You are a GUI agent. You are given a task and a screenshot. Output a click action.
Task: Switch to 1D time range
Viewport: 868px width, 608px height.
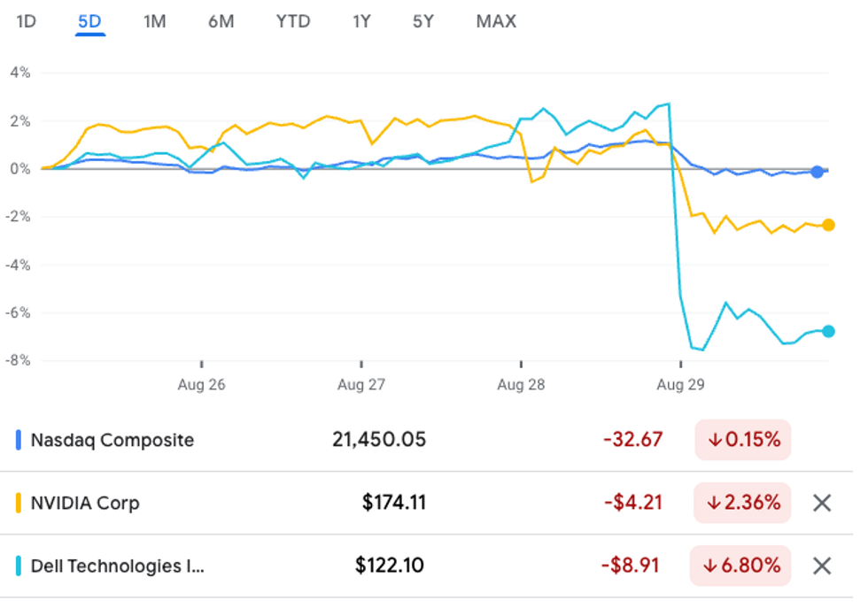[x=27, y=21]
